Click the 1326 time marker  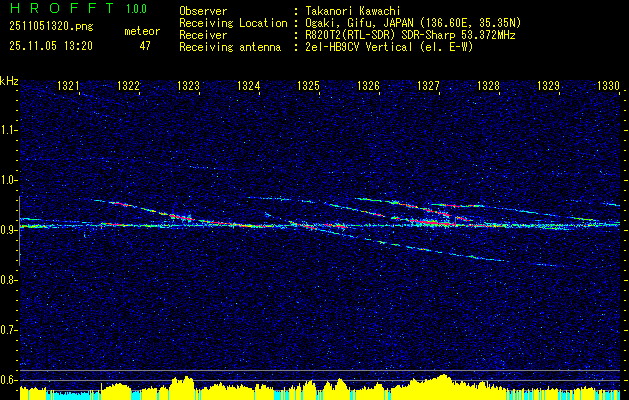368,85
